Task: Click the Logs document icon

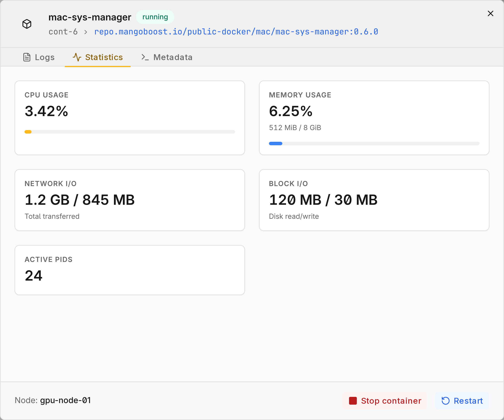Action: coord(27,57)
